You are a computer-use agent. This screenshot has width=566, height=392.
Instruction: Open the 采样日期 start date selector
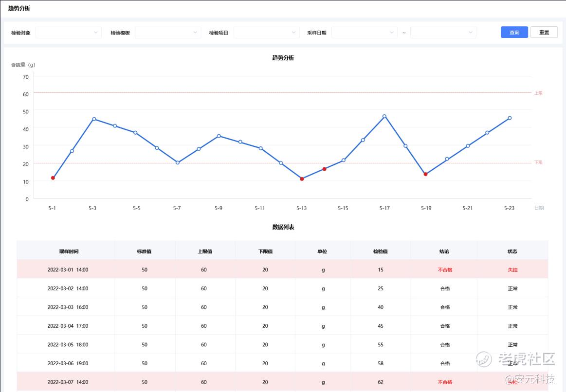(x=364, y=33)
